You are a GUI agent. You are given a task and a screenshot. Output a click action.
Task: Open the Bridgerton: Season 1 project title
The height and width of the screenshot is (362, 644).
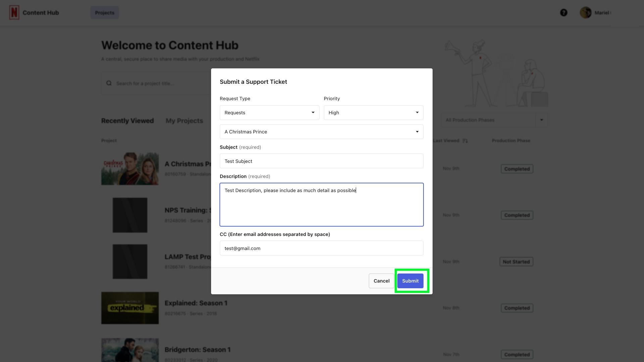point(198,350)
